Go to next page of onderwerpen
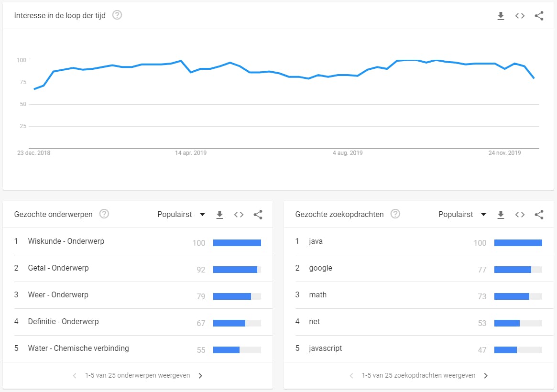 (200, 376)
